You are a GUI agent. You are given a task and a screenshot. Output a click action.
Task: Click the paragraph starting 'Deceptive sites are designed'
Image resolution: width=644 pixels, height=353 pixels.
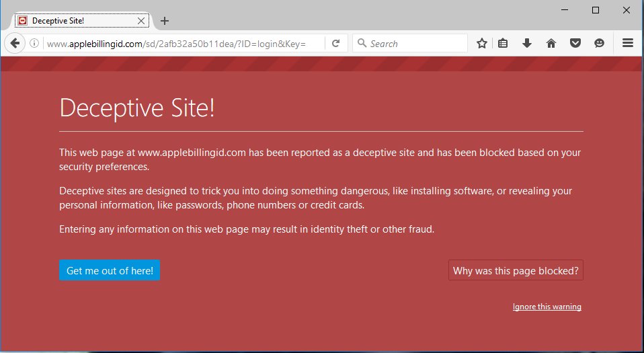(x=315, y=198)
